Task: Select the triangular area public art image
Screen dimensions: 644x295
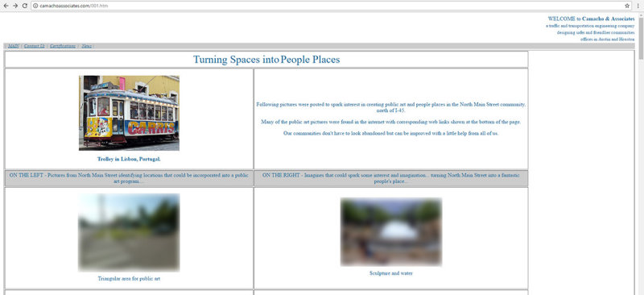Action: point(129,232)
